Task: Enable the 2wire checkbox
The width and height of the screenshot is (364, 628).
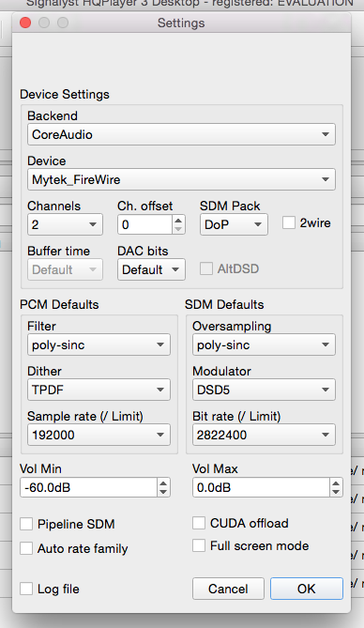Action: (289, 222)
